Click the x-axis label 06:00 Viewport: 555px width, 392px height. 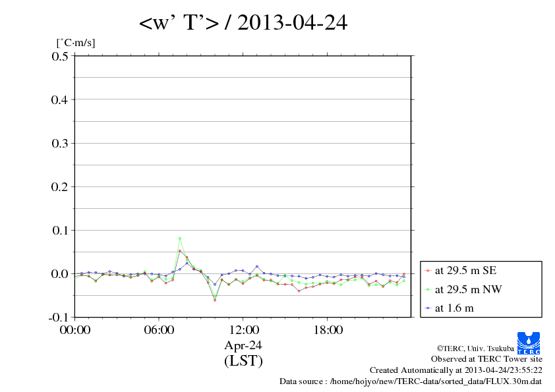pos(159,330)
